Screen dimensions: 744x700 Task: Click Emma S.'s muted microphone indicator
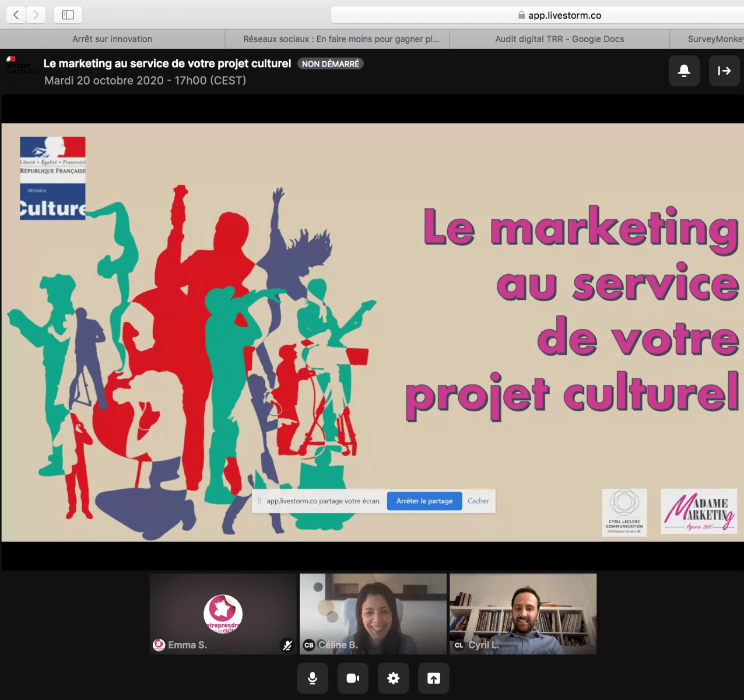pyautogui.click(x=286, y=645)
